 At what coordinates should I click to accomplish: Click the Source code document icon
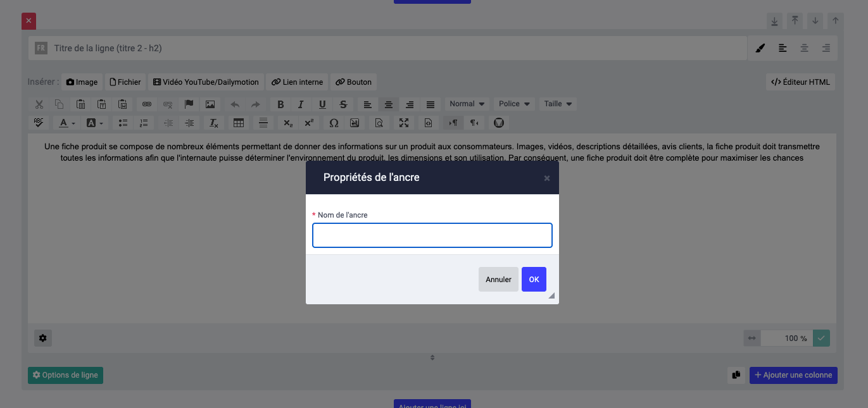(x=428, y=123)
